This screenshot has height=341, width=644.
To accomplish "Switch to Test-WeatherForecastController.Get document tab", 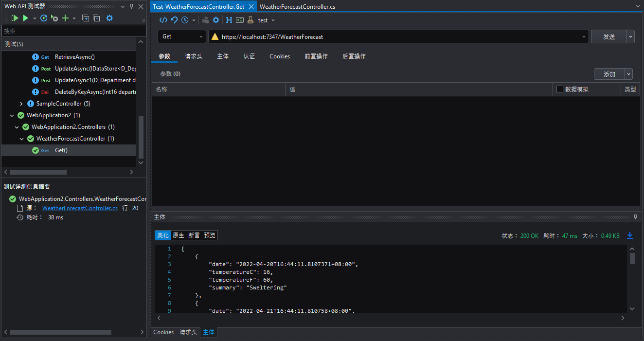I will tap(198, 7).
